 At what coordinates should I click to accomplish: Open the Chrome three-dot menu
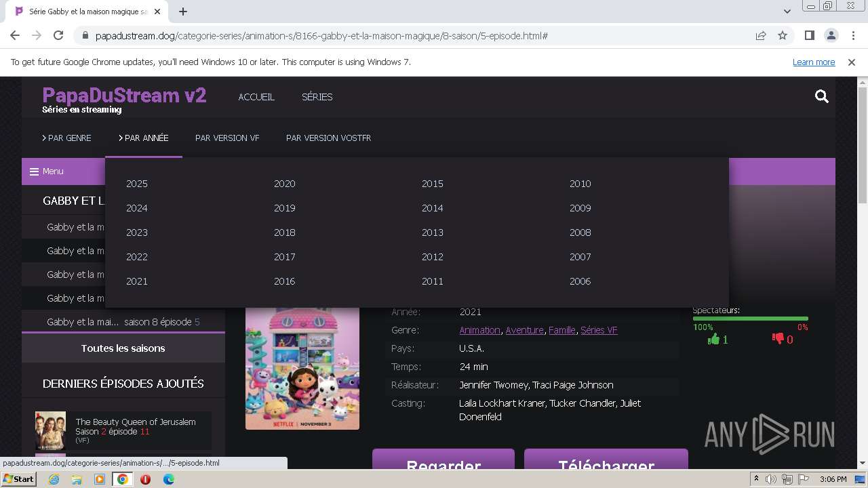tap(852, 35)
